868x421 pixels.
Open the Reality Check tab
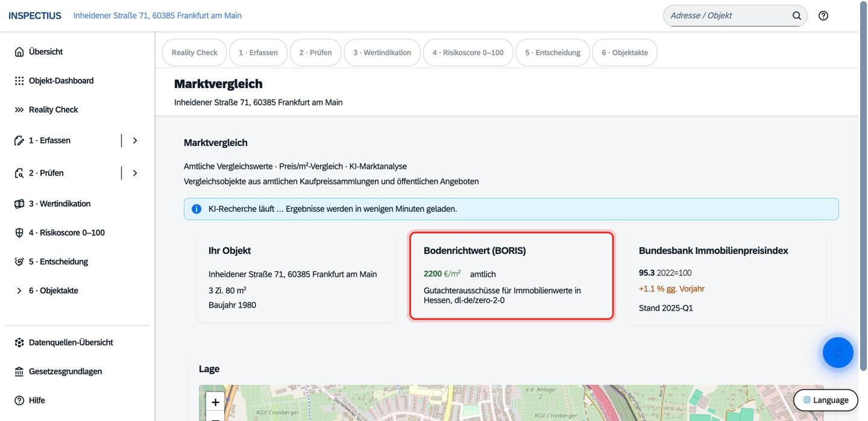pyautogui.click(x=194, y=52)
